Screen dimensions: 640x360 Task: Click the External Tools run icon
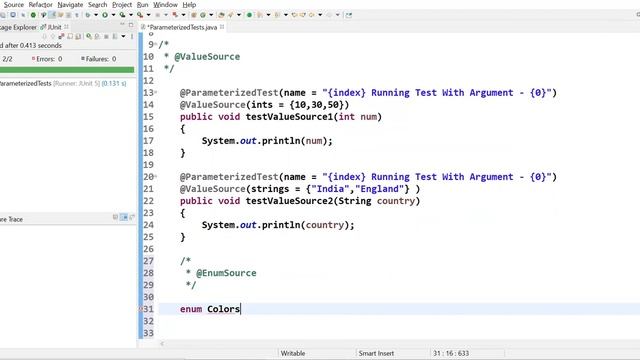pyautogui.click(x=140, y=15)
